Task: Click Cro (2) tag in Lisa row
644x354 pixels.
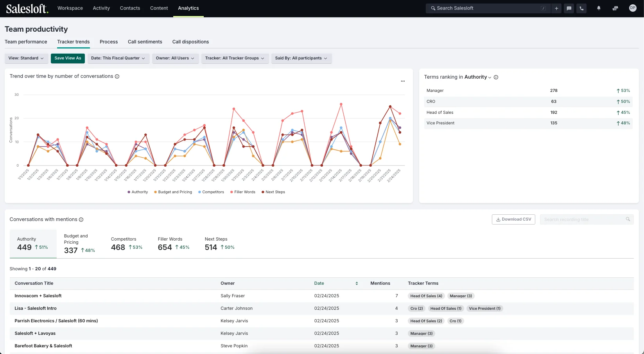Action: tap(417, 309)
